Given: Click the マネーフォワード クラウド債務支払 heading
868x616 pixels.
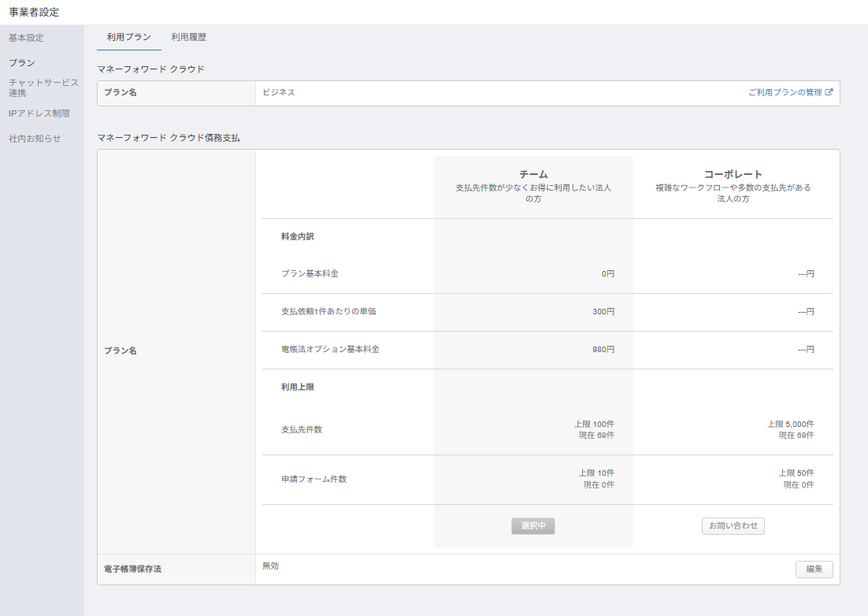Looking at the screenshot, I should [x=169, y=138].
